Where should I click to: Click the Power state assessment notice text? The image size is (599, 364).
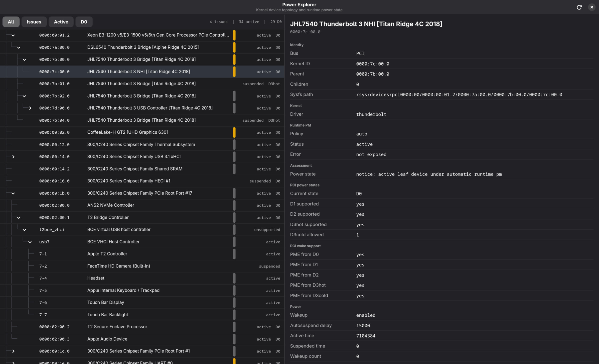point(429,174)
